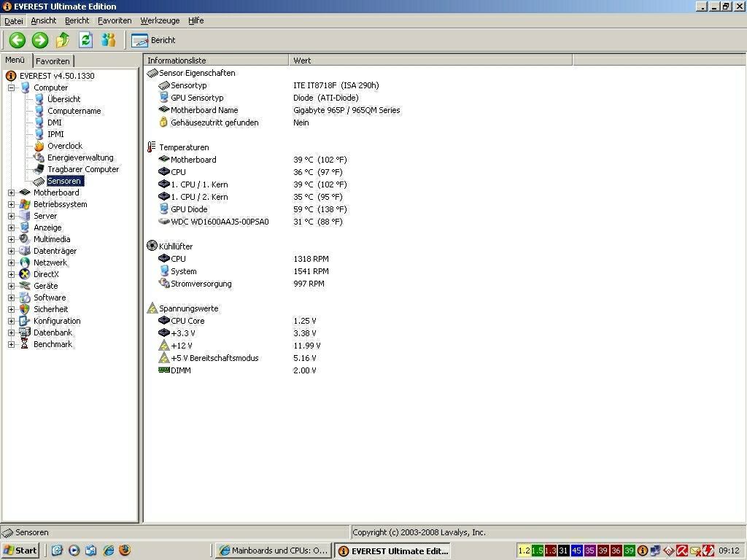Launch Firefox from the quick launch bar

pos(125,550)
